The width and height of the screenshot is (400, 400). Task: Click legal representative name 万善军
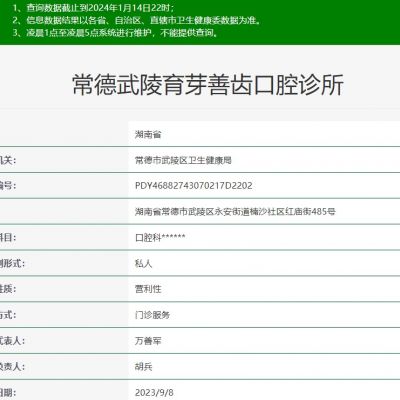point(148,341)
